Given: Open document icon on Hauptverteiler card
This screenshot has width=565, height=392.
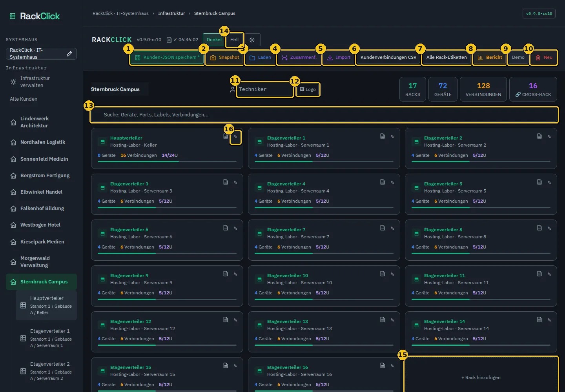Looking at the screenshot, I should (226, 136).
